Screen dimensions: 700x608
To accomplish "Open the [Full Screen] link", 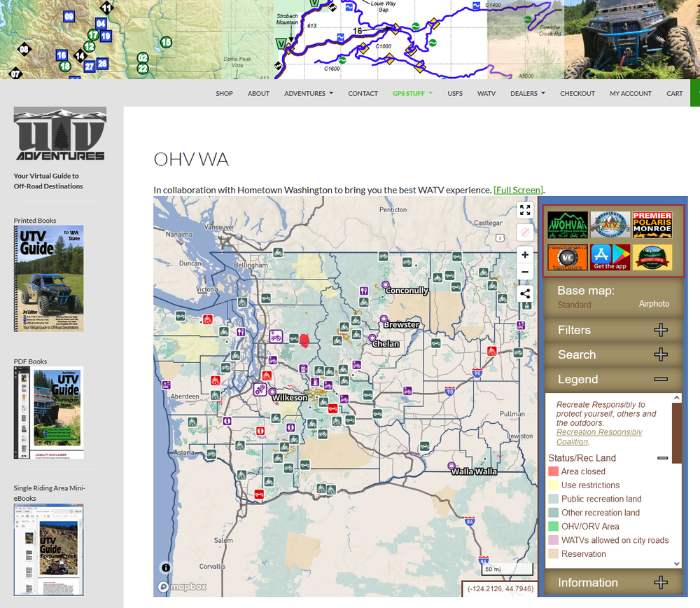I will 518,190.
